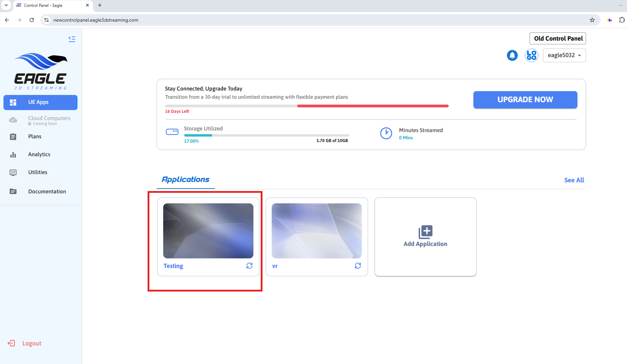Open the Testing application thumbnail
This screenshot has height=364, width=627.
[x=208, y=231]
